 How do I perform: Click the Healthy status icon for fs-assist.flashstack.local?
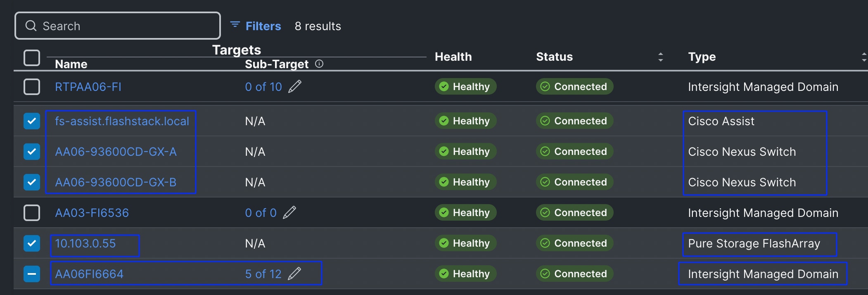click(x=444, y=121)
